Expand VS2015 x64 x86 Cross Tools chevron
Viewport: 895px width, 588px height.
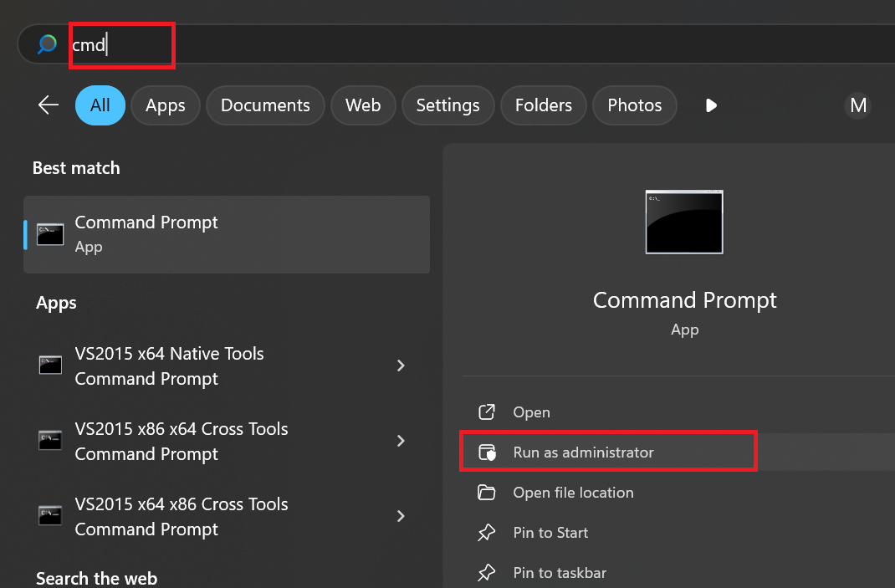[x=401, y=516]
